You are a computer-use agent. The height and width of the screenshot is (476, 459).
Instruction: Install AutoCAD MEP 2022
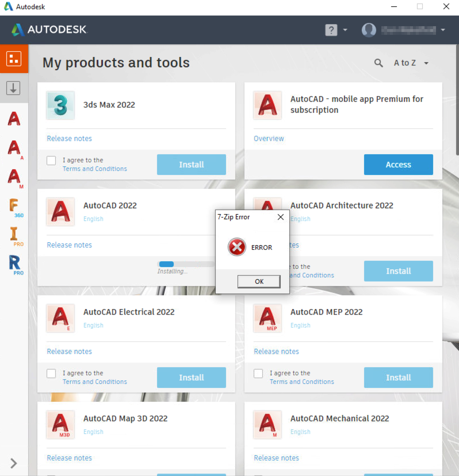(x=398, y=377)
